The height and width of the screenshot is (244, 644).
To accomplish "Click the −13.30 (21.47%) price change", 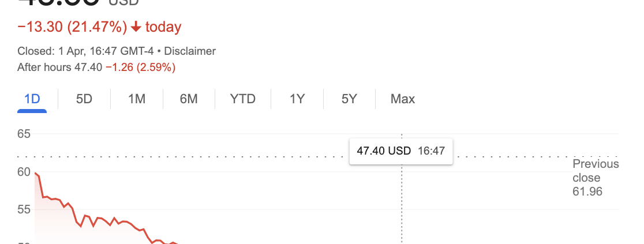I will [x=72, y=27].
